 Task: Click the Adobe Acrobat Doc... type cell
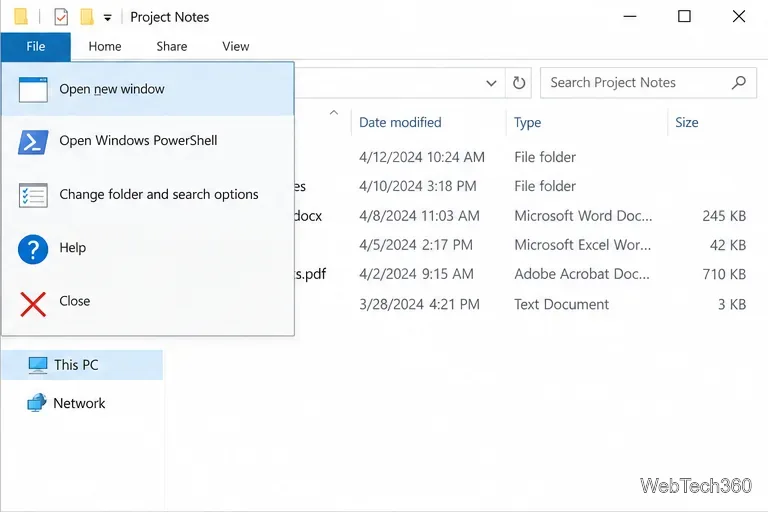582,274
